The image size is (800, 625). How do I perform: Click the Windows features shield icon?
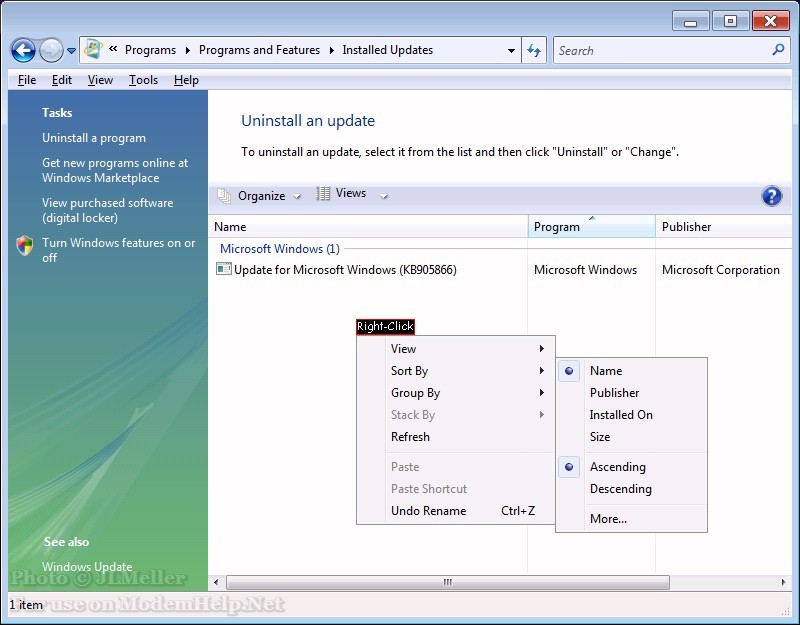[x=24, y=245]
